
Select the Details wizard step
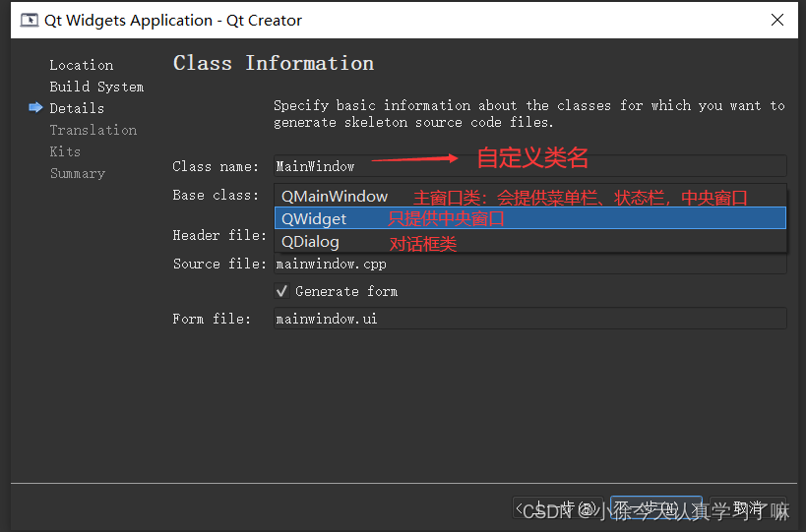pos(77,108)
